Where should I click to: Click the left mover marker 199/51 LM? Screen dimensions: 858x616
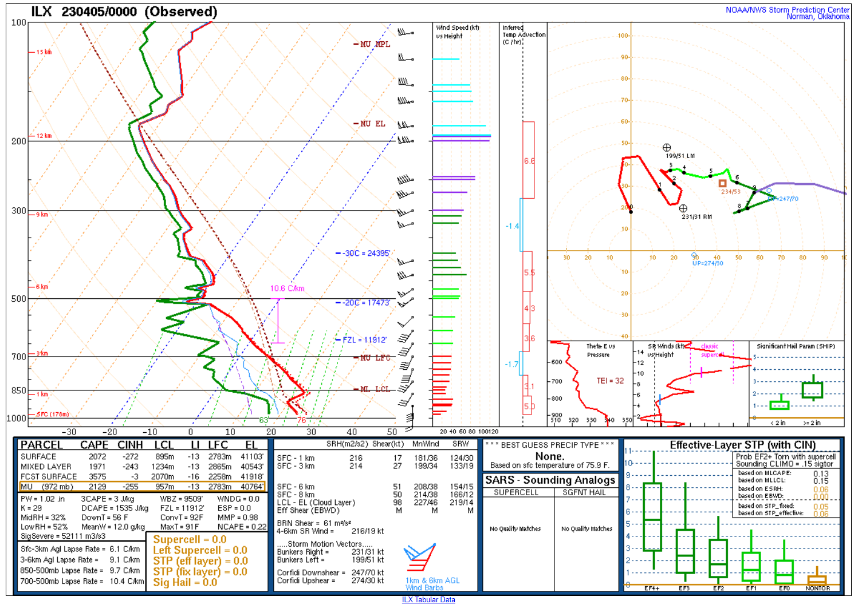pos(667,148)
